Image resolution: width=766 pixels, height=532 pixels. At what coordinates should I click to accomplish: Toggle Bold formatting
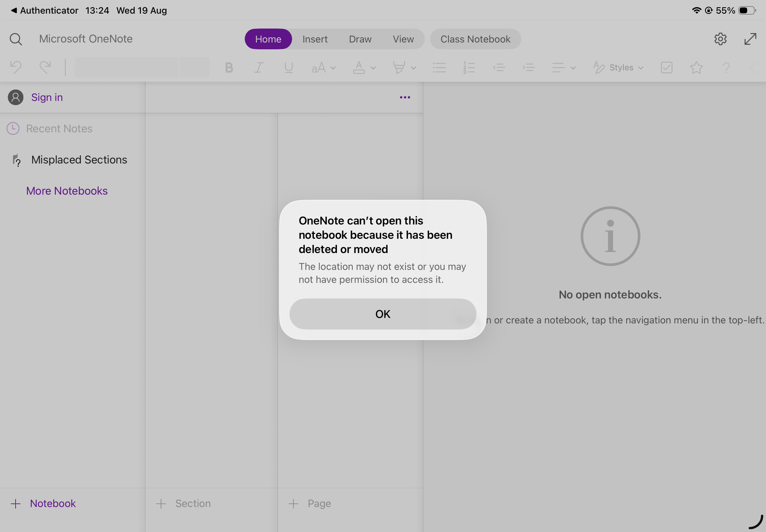pos(229,68)
